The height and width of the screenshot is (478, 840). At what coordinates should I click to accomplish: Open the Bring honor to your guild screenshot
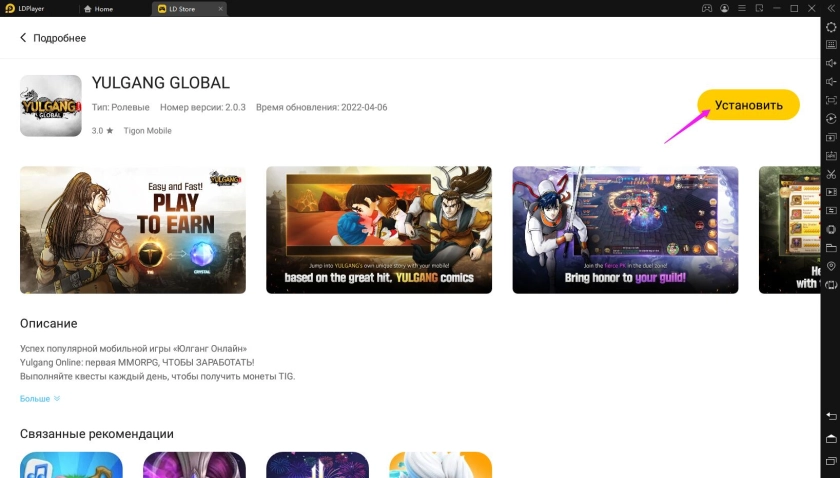point(625,230)
